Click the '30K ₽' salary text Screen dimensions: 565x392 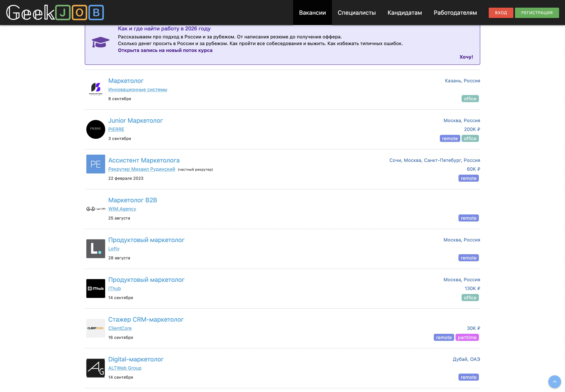[473, 328]
